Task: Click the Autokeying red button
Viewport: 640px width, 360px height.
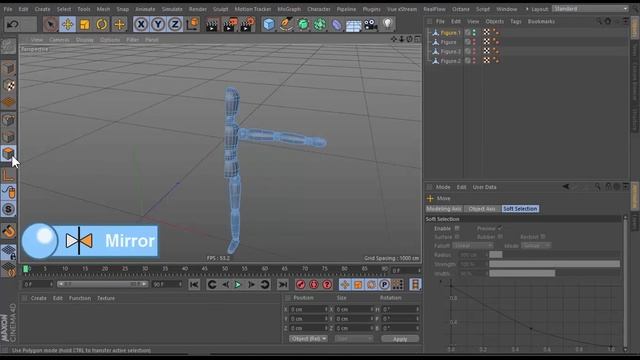Action: [313, 284]
